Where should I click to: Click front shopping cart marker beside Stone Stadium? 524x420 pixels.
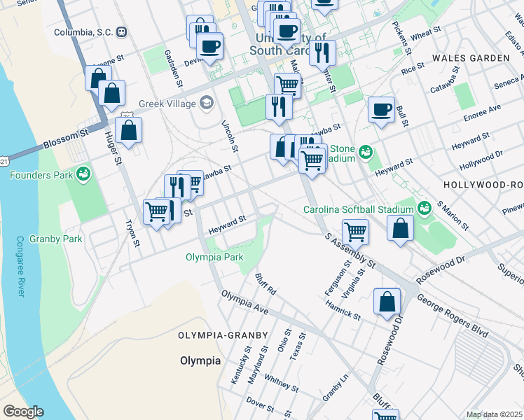click(312, 161)
